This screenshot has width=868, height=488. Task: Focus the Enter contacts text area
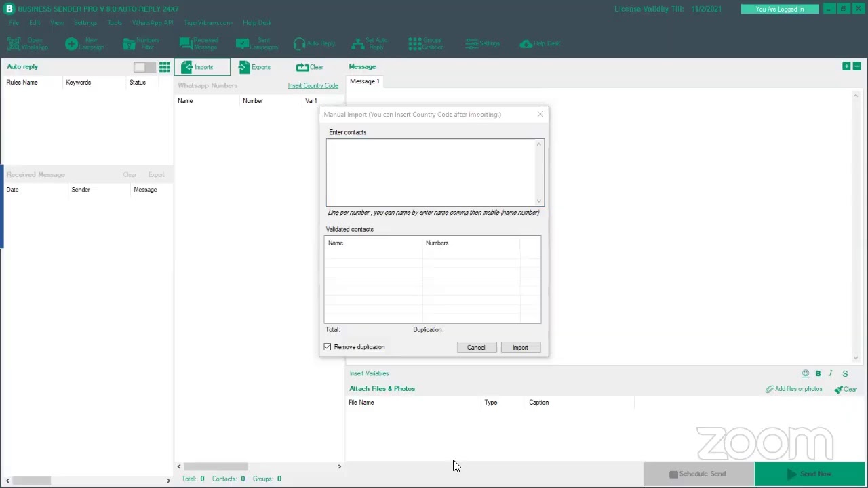click(x=435, y=172)
